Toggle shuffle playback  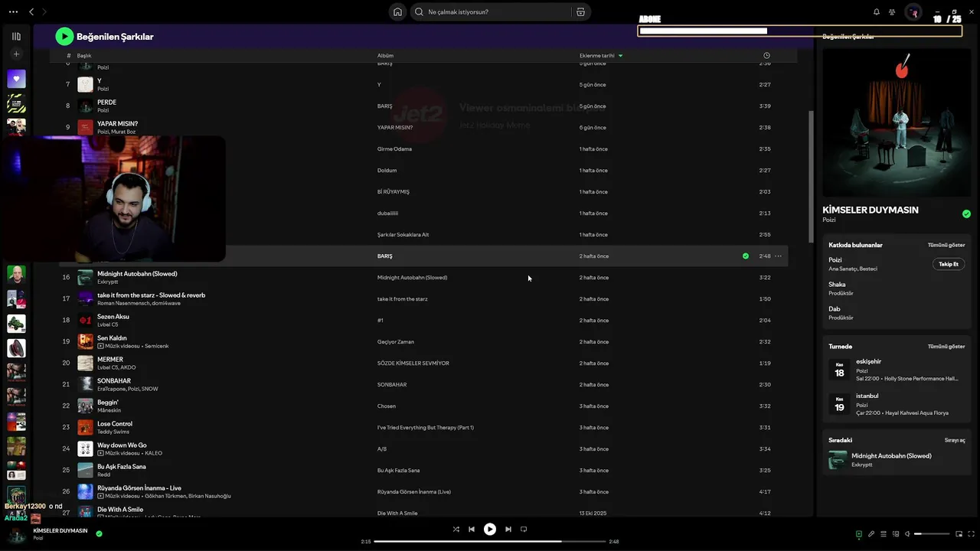click(456, 529)
